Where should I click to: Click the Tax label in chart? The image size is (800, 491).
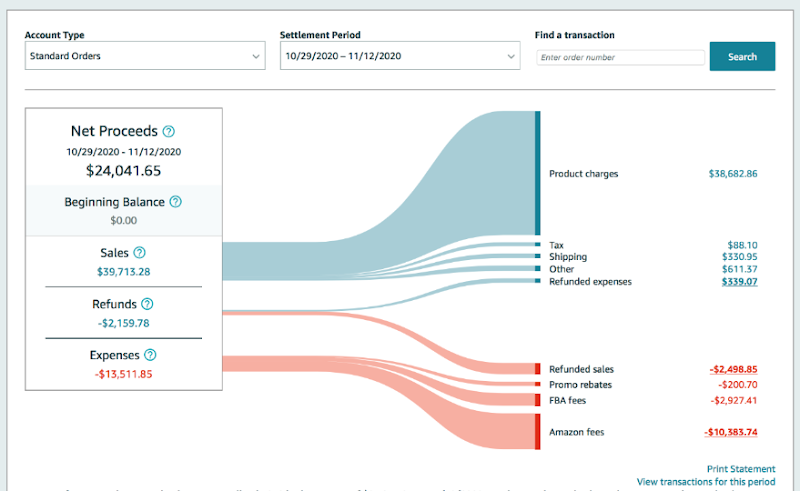556,245
